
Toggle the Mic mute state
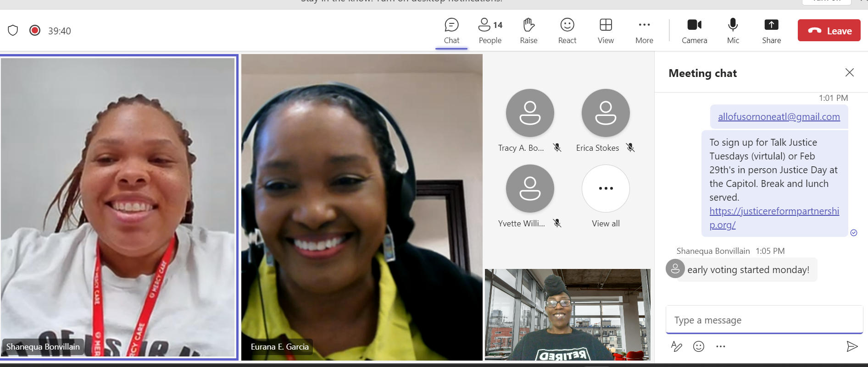pos(733,31)
